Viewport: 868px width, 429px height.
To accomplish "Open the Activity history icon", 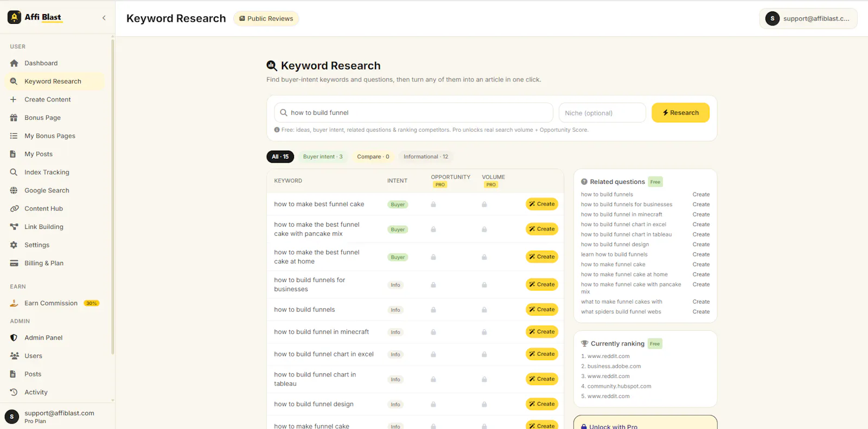I will point(14,392).
